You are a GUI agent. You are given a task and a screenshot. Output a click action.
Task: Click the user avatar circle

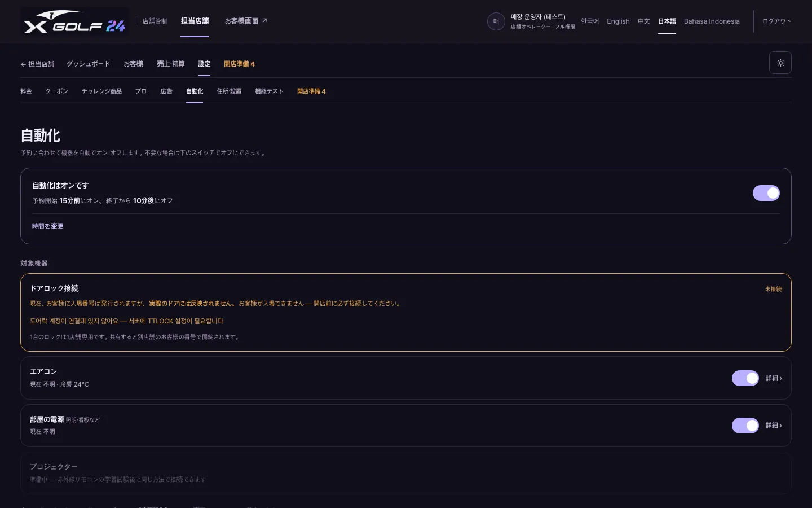496,21
